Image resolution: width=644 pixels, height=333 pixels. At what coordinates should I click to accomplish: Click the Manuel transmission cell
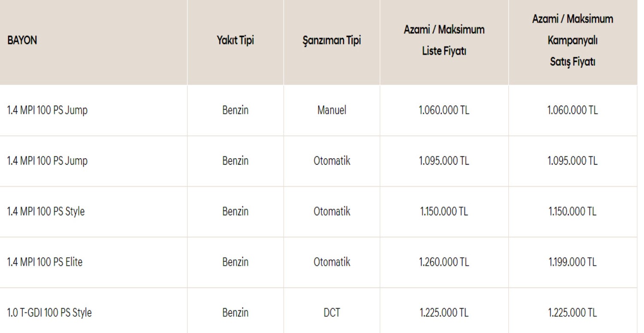[332, 110]
